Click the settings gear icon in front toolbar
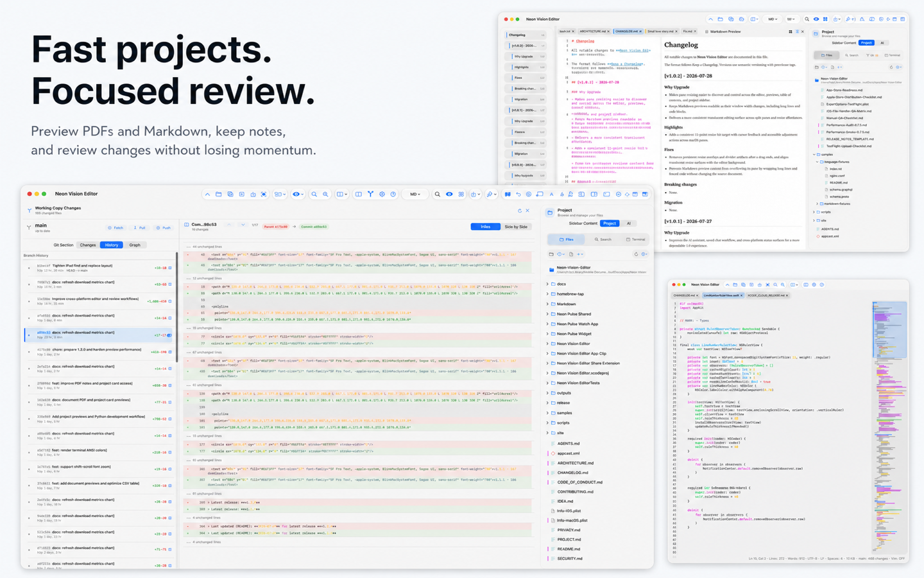This screenshot has height=578, width=924. pyautogui.click(x=382, y=194)
